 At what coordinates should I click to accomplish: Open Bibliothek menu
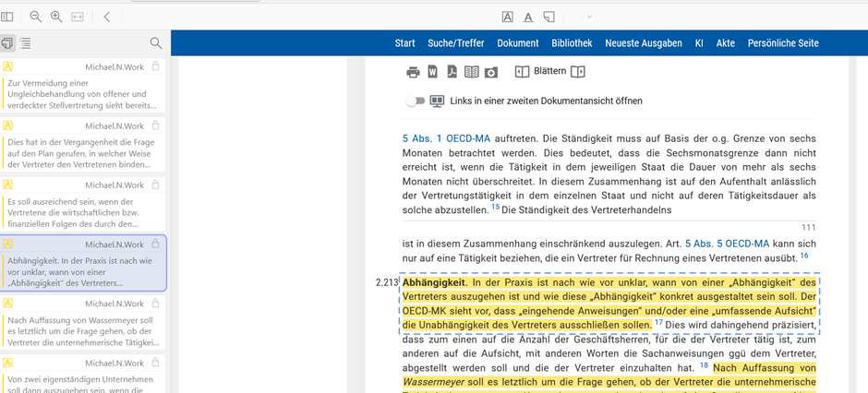[x=572, y=43]
